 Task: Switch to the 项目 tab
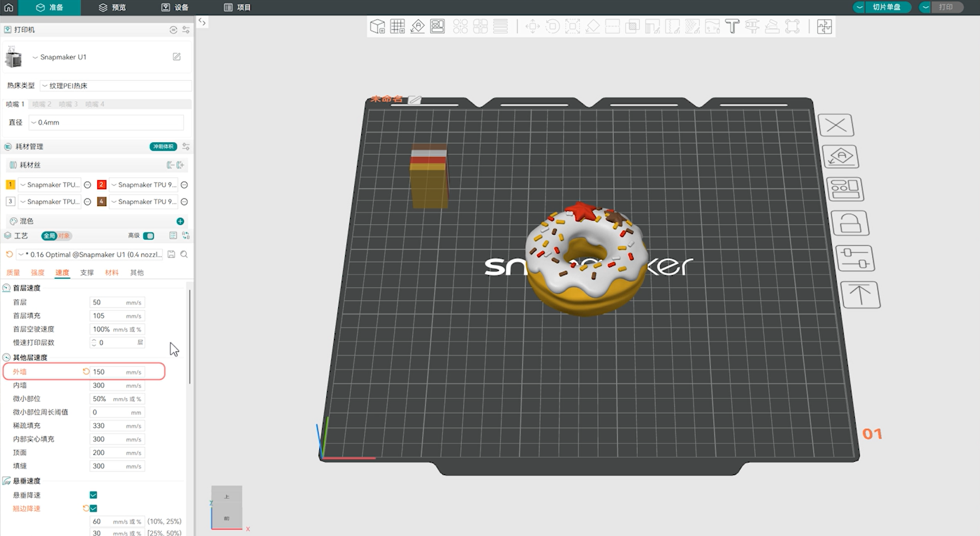[x=237, y=7]
